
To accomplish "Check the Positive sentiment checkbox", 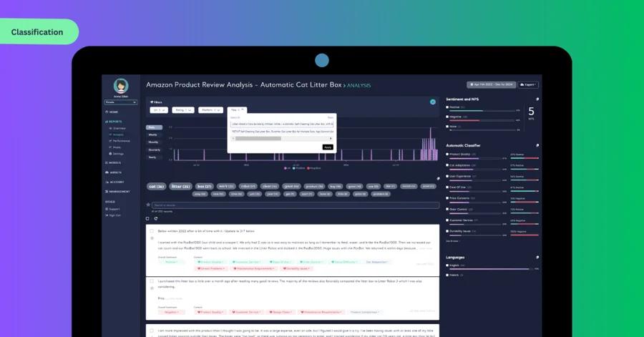I will click(x=447, y=107).
